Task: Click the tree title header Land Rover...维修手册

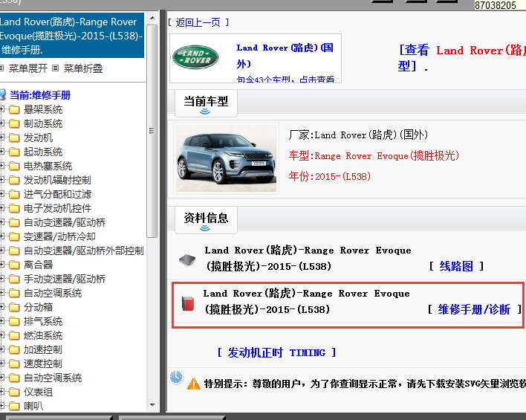Action: coord(71,36)
